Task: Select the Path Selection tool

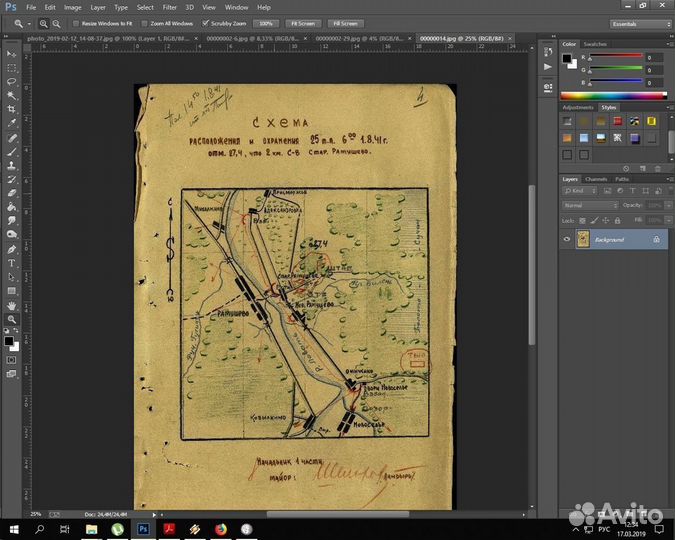Action: [11, 277]
